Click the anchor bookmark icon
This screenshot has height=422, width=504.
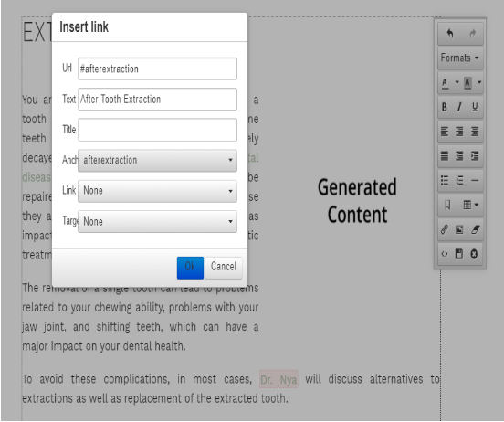pos(447,205)
